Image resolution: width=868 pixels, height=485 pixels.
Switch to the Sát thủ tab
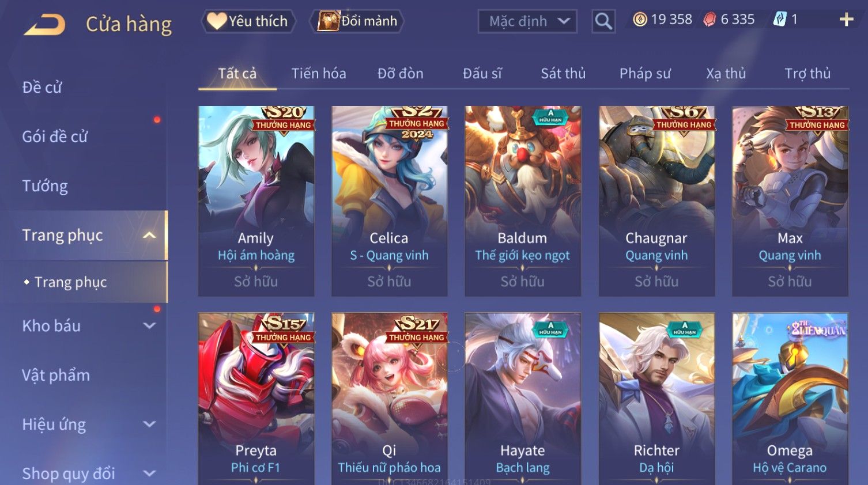click(563, 73)
